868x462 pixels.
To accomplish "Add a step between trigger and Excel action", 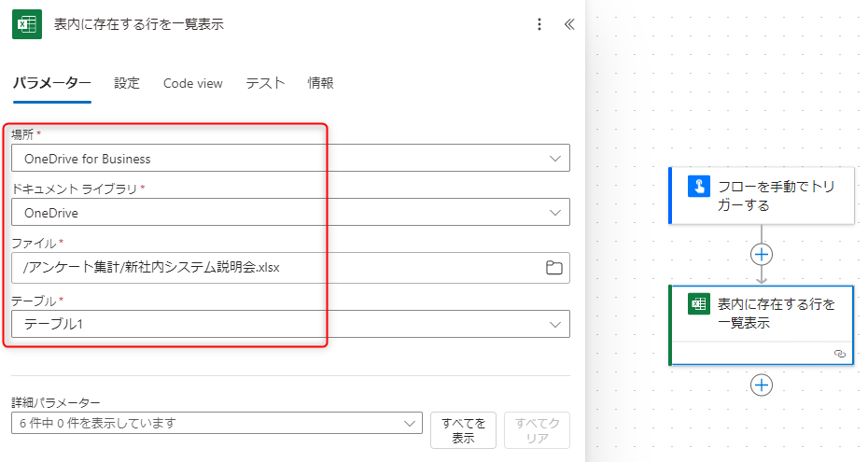I will 762,255.
